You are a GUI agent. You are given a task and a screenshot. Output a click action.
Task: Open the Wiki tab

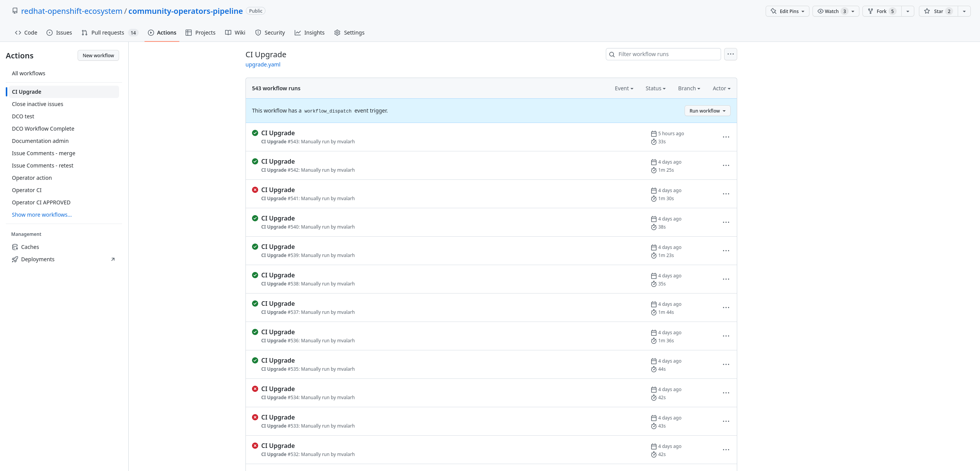tap(235, 33)
